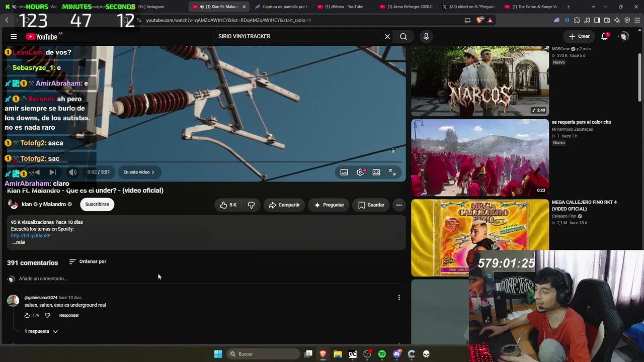
Task: Expand '1 respuesta' under the comment
Action: (41, 331)
